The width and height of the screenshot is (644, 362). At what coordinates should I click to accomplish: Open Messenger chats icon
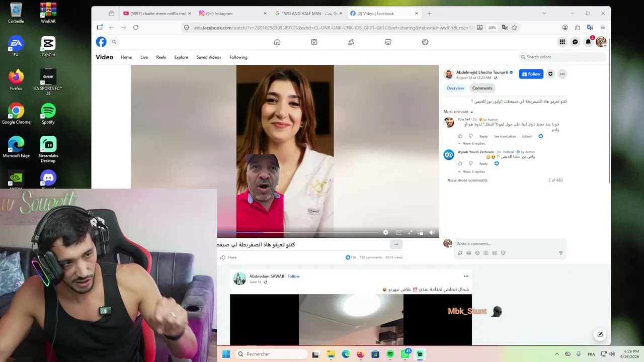pos(575,42)
